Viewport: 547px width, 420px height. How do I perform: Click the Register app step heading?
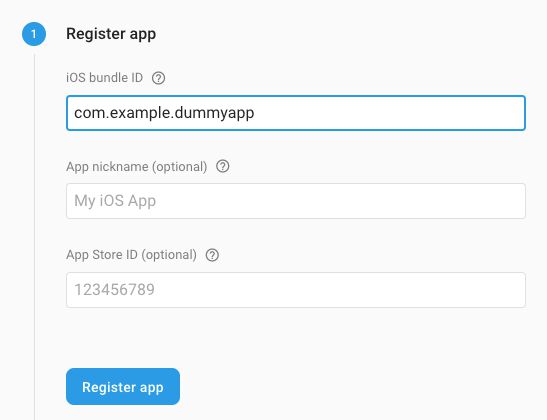[111, 34]
